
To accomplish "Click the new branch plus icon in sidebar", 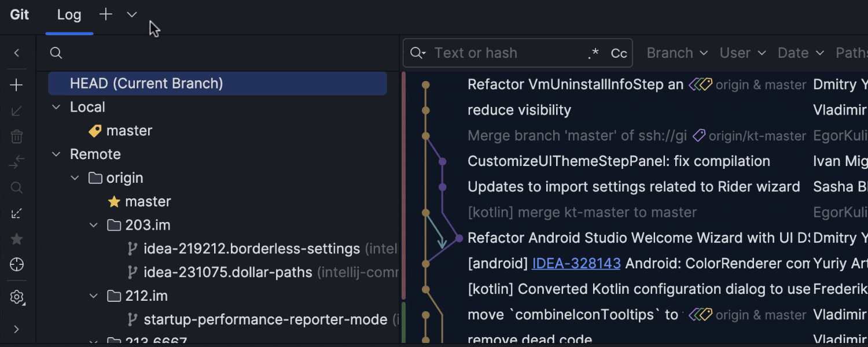I will pos(17,85).
